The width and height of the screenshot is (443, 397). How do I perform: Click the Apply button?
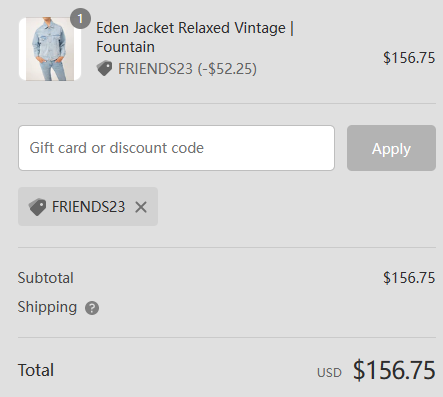(391, 148)
